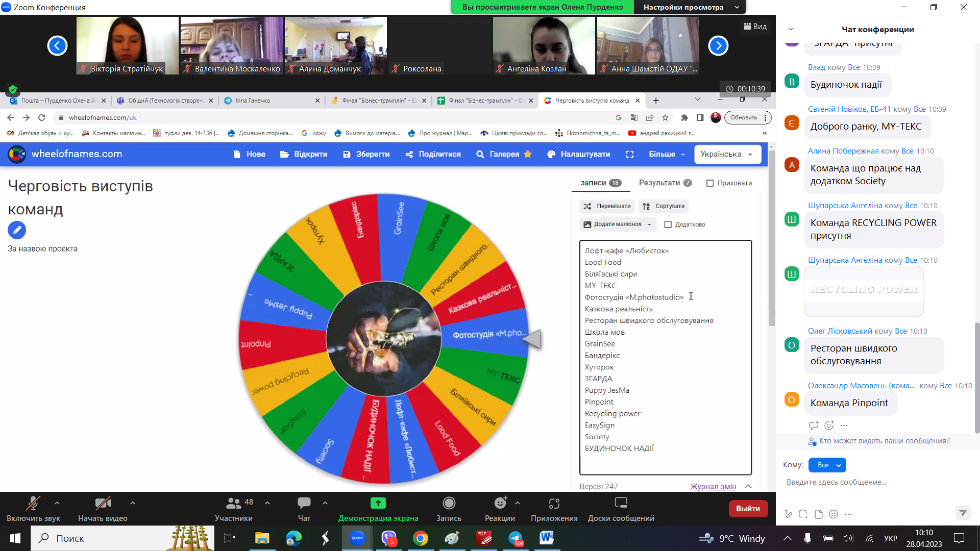Image resolution: width=980 pixels, height=551 pixels.
Task: Open the Кому Все recipient dropdown
Action: pos(827,465)
